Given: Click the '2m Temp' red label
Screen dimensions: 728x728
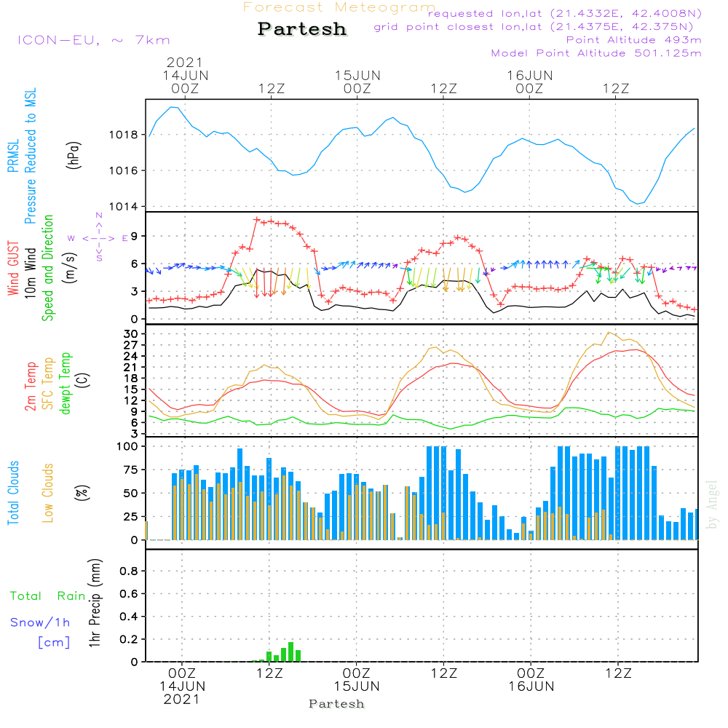Looking at the screenshot, I should pos(30,387).
